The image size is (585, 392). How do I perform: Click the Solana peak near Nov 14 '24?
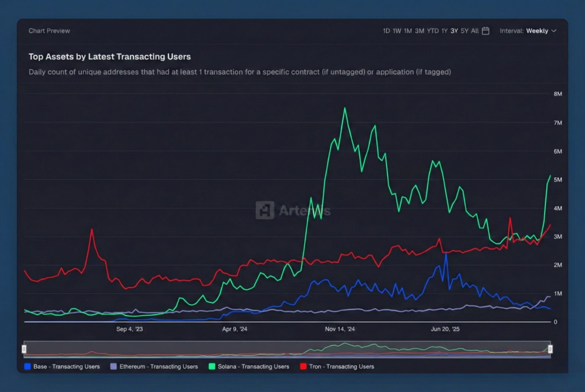pyautogui.click(x=345, y=108)
